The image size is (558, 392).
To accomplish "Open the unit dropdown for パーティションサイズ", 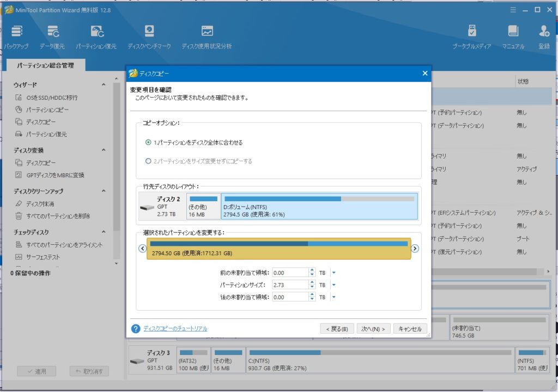I will click(333, 285).
